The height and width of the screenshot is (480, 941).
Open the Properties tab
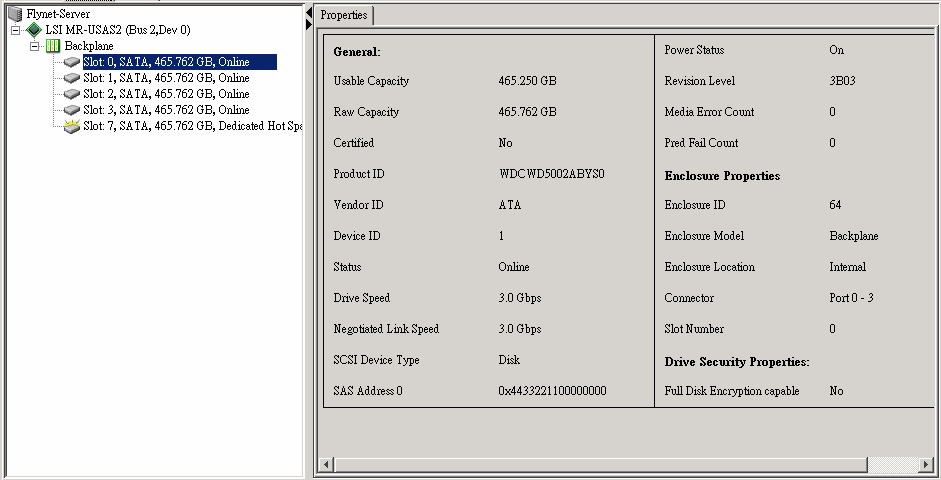344,15
